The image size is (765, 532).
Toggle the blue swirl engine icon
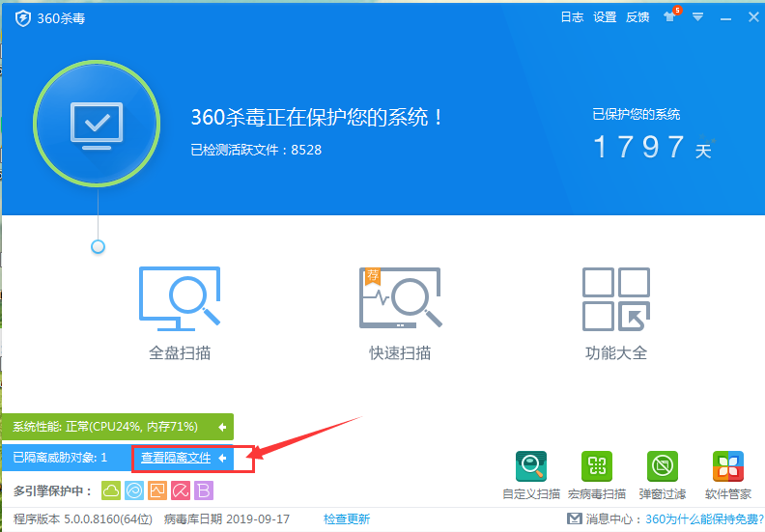point(134,490)
